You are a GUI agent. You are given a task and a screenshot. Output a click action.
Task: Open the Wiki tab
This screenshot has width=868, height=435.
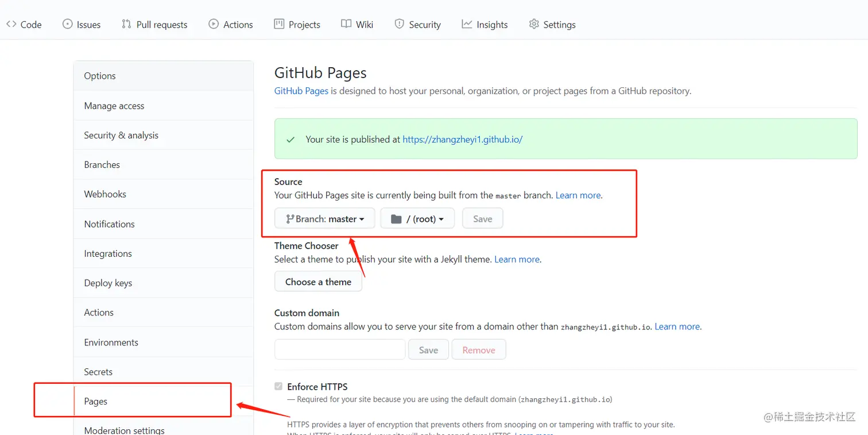click(357, 24)
